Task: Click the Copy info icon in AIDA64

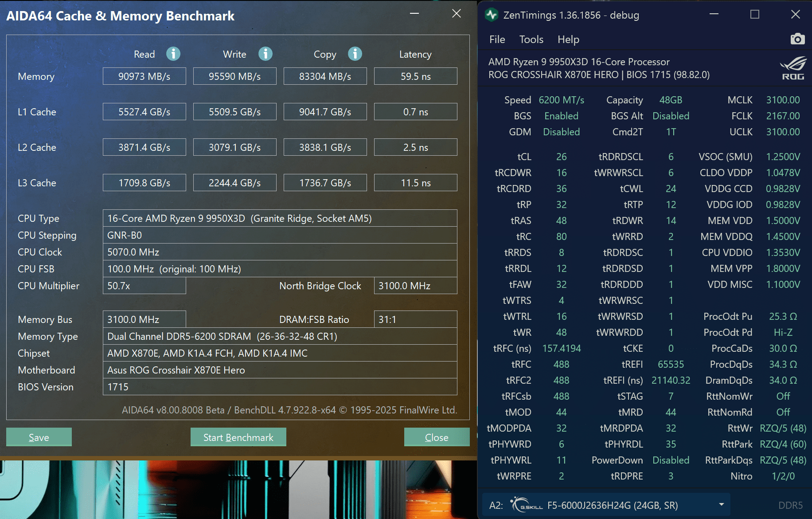Action: (x=355, y=54)
